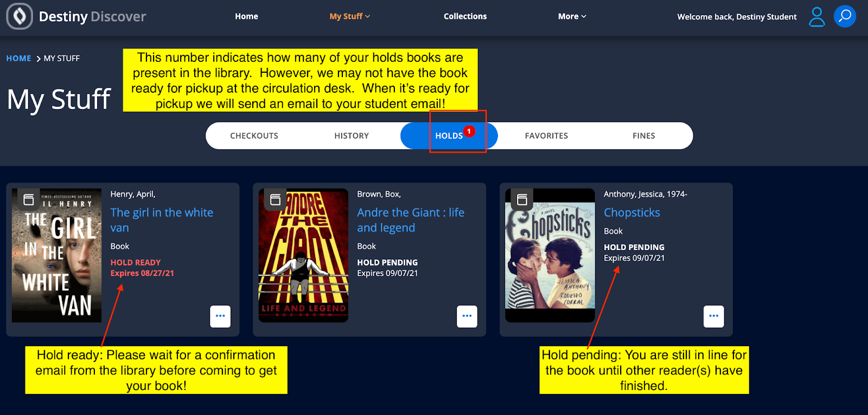The height and width of the screenshot is (415, 868).
Task: Click the Chopsticks cover thumbnail
Action: click(x=550, y=256)
